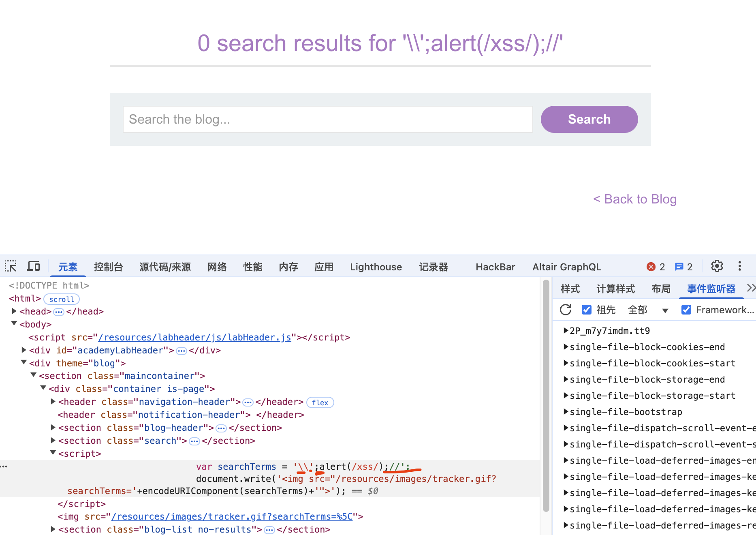This screenshot has height=535, width=756.
Task: Show more sidebar tabs chevron
Action: point(751,288)
